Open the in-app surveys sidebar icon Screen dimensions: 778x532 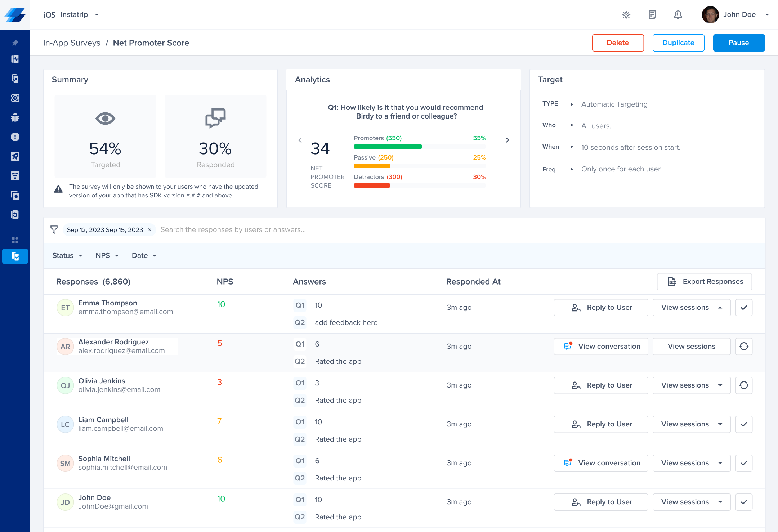point(15,256)
